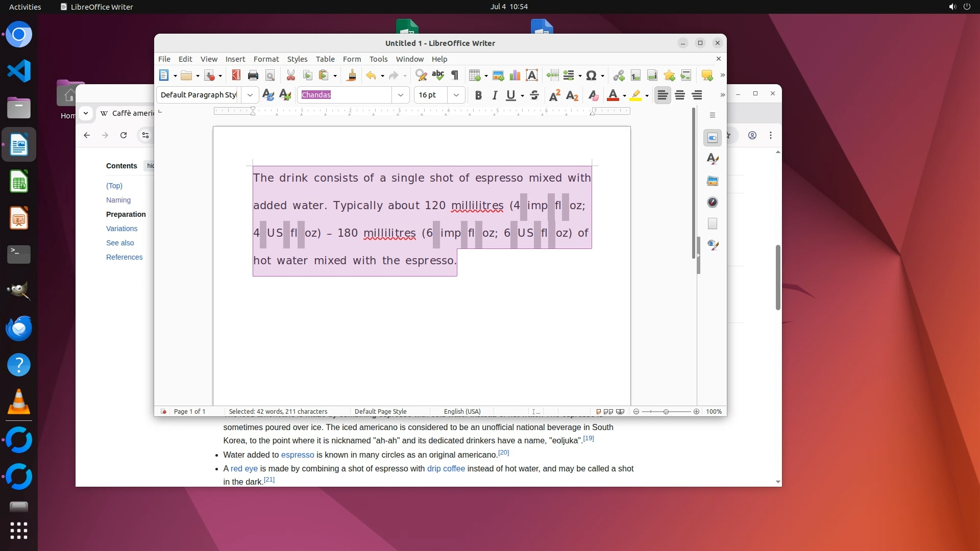Screen dimensions: 980x551
Task: Toggle formatting marks pilcrow button
Action: point(455,76)
